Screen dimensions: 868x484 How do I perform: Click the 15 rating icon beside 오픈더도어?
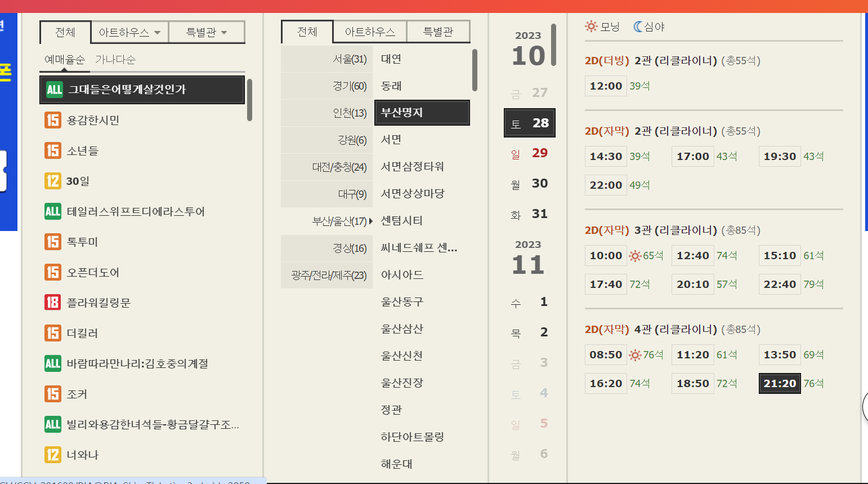53,272
